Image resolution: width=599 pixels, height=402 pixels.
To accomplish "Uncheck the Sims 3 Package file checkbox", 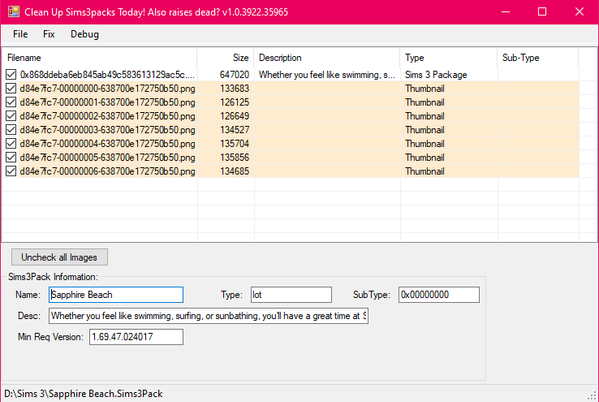I will point(11,75).
